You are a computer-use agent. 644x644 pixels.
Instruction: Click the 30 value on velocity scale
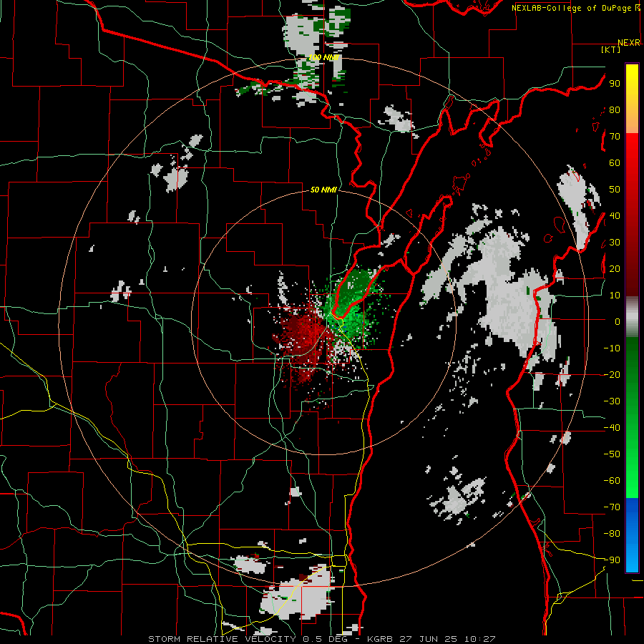(615, 243)
